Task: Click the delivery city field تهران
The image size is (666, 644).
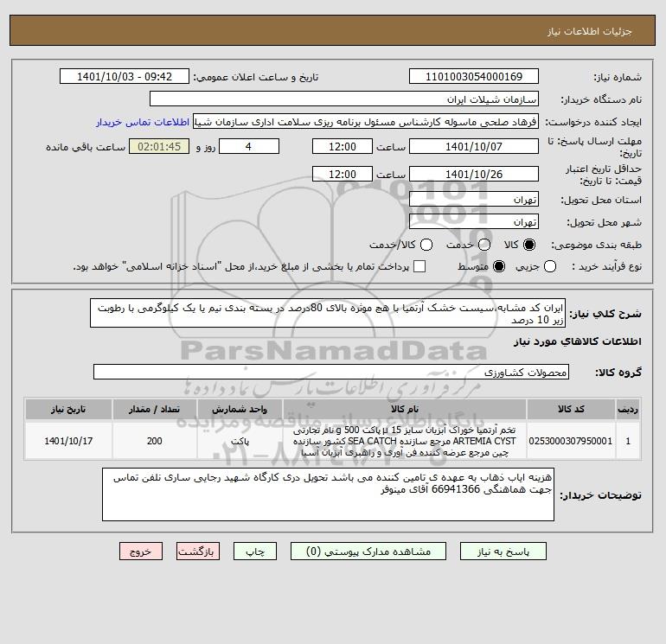Action: (x=474, y=221)
